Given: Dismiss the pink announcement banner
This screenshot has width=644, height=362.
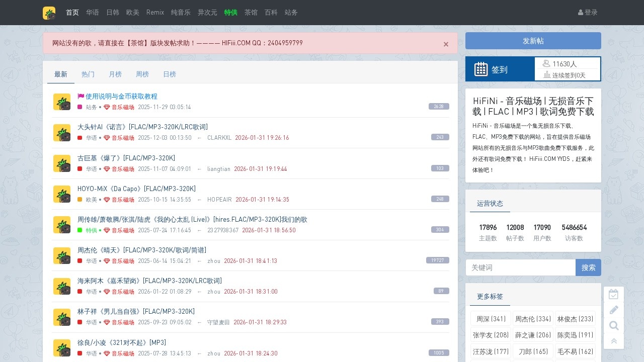Looking at the screenshot, I should tap(446, 44).
